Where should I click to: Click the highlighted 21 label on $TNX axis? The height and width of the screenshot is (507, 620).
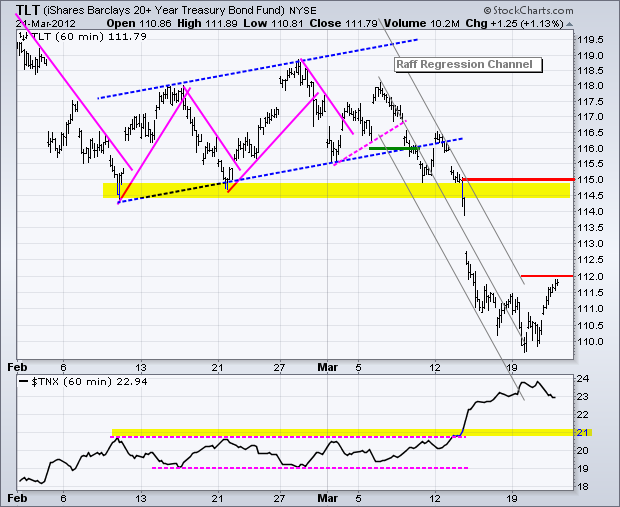click(583, 432)
